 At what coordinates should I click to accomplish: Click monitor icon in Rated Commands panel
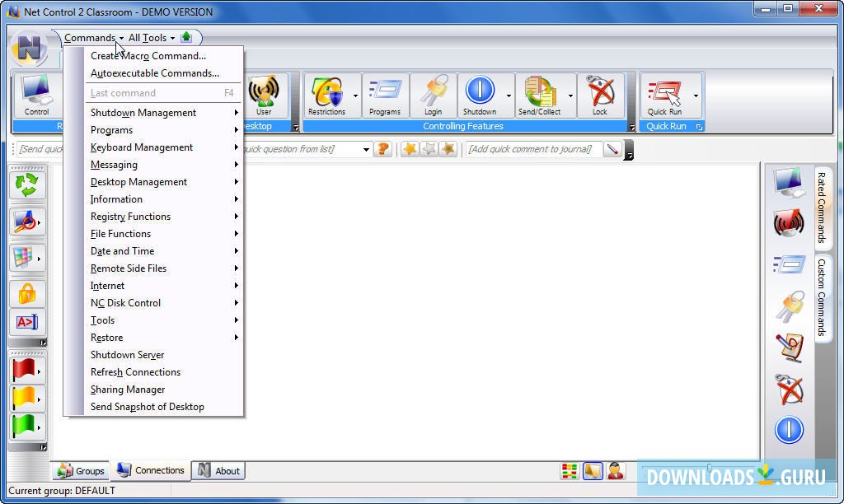(x=789, y=182)
